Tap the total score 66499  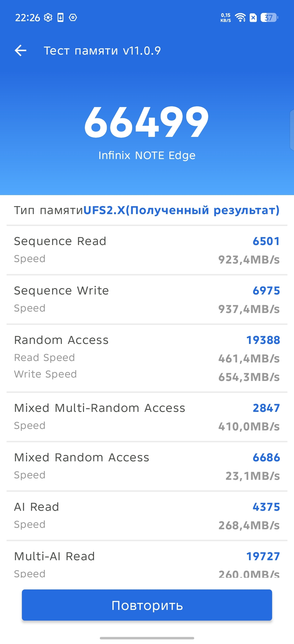tap(147, 122)
